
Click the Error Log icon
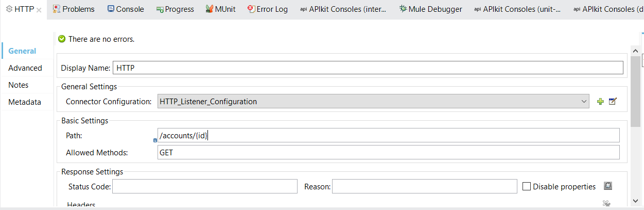click(251, 9)
